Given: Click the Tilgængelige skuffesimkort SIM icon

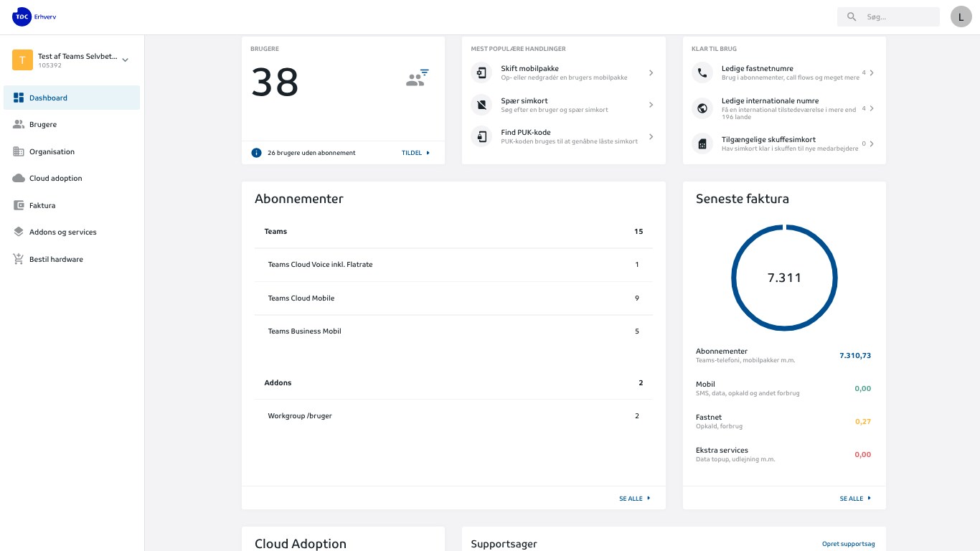Looking at the screenshot, I should (x=702, y=143).
